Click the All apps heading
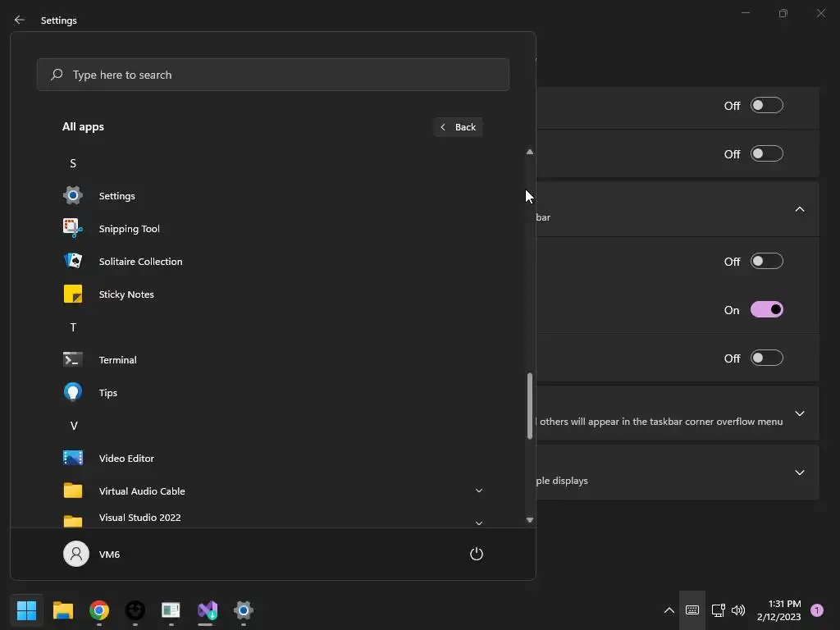840x630 pixels. 83,127
